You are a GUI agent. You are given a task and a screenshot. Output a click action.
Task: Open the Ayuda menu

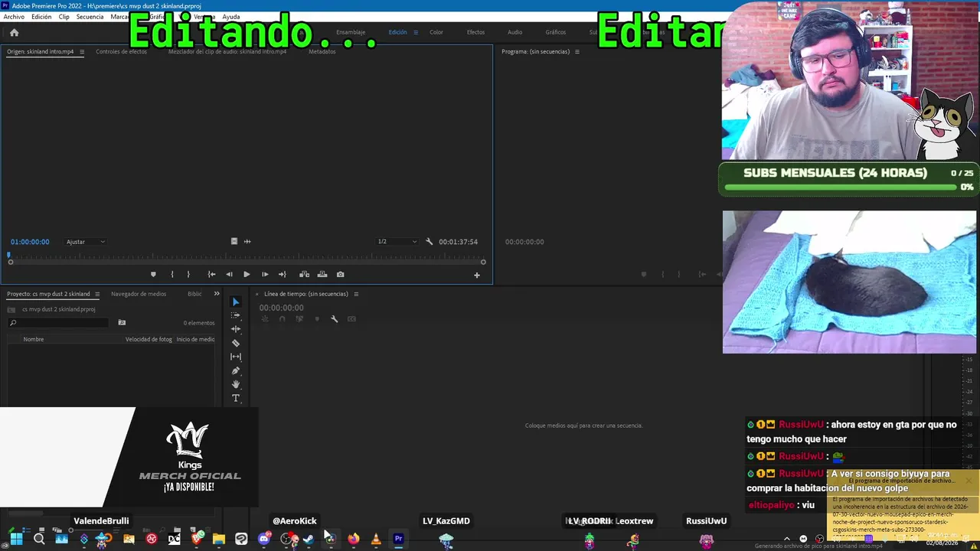231,17
